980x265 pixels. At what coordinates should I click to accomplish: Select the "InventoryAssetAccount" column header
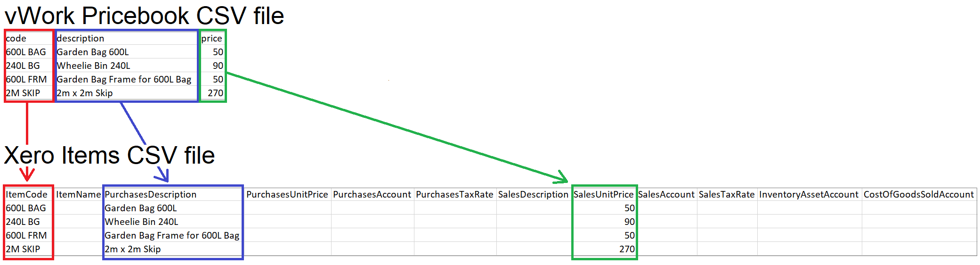pos(809,194)
